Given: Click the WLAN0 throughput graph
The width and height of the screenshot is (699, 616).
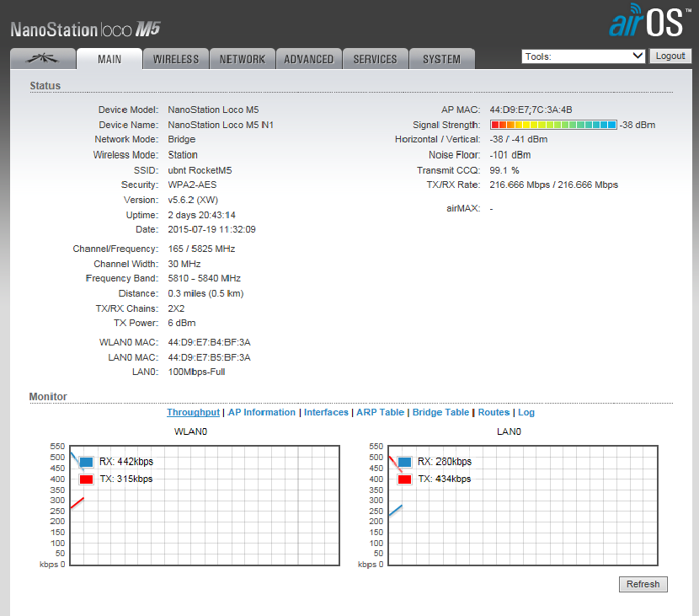Looking at the screenshot, I should click(x=205, y=506).
